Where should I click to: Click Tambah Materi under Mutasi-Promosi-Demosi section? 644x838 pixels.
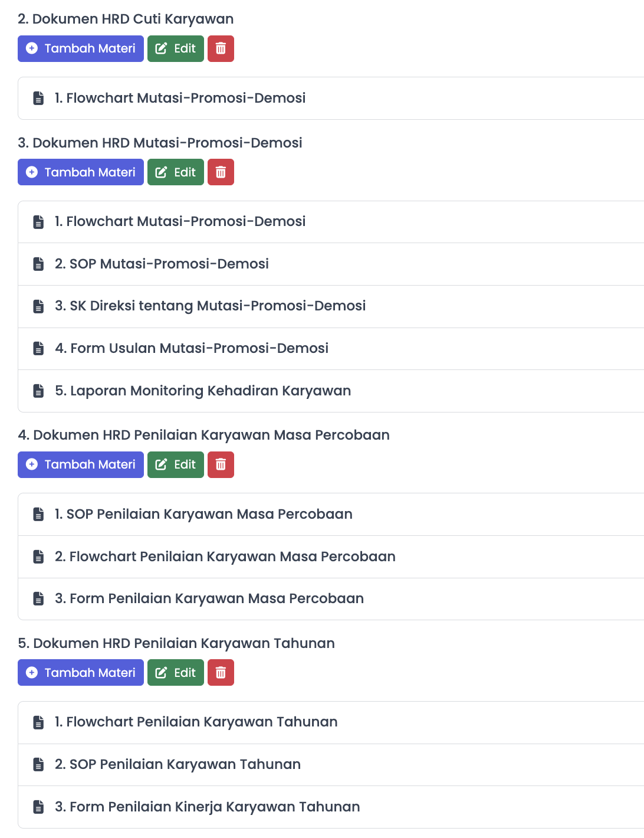pos(81,172)
